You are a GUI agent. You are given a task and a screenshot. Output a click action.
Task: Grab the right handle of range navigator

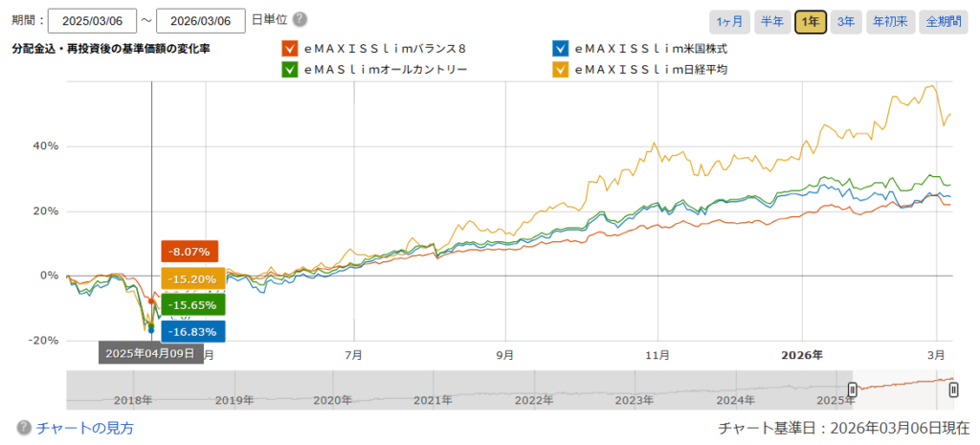coord(953,389)
